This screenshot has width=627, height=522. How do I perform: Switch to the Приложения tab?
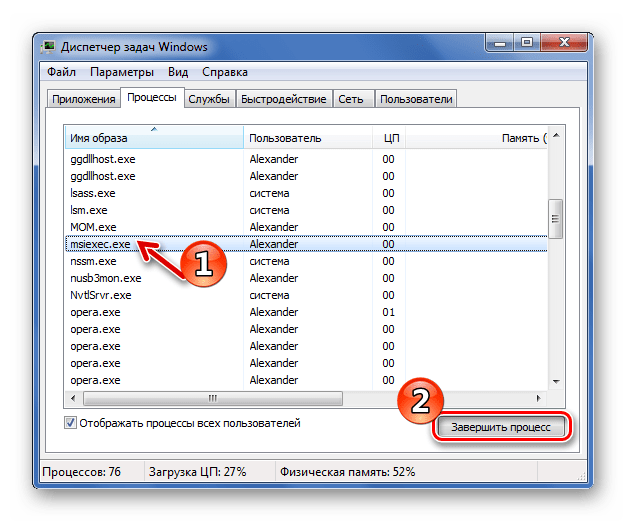[84, 99]
